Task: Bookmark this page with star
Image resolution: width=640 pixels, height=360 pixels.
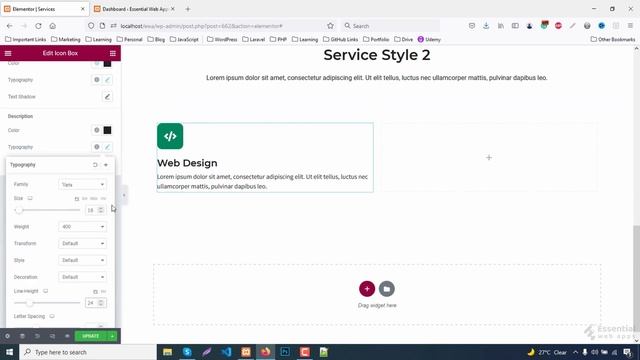Action: [x=330, y=26]
